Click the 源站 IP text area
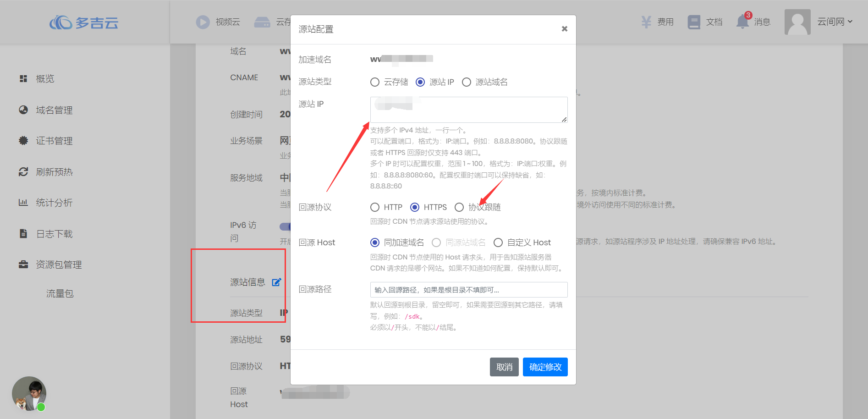 pyautogui.click(x=468, y=110)
